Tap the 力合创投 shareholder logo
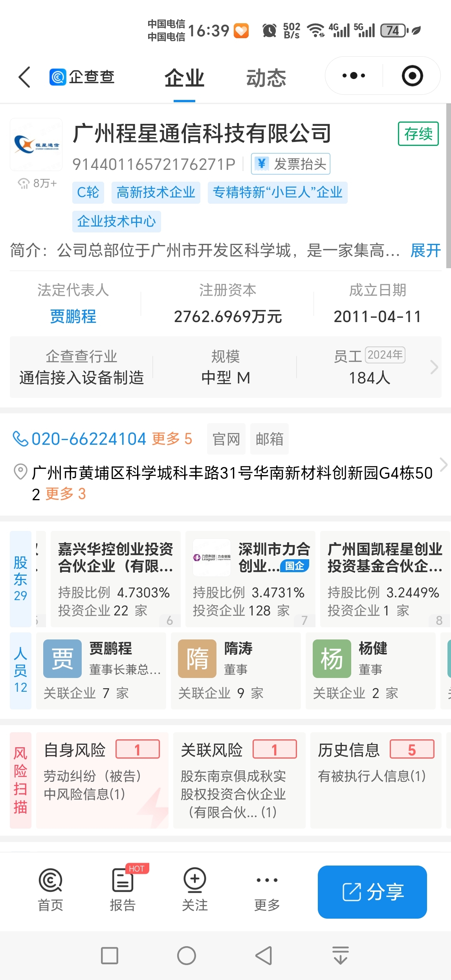This screenshot has height=980, width=451. (212, 557)
